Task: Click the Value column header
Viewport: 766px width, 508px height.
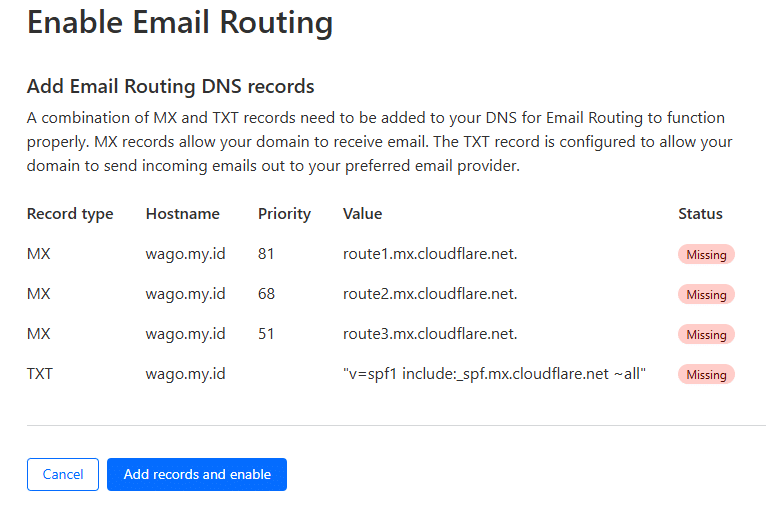Action: click(x=362, y=214)
